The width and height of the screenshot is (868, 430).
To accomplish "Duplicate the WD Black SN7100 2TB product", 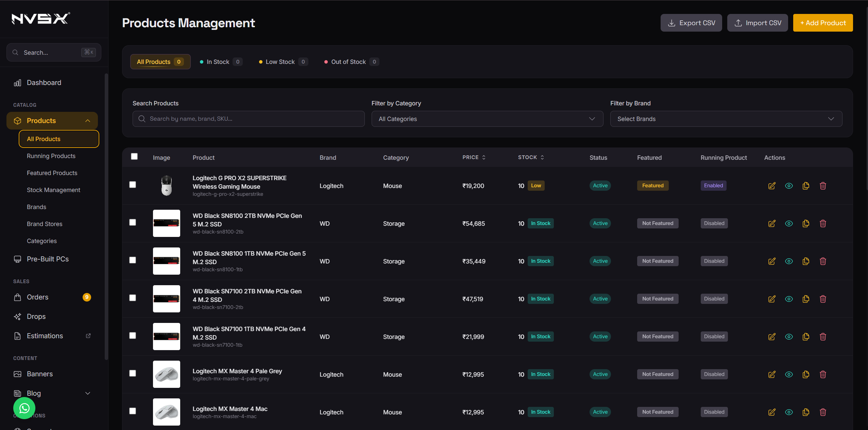I will point(805,299).
